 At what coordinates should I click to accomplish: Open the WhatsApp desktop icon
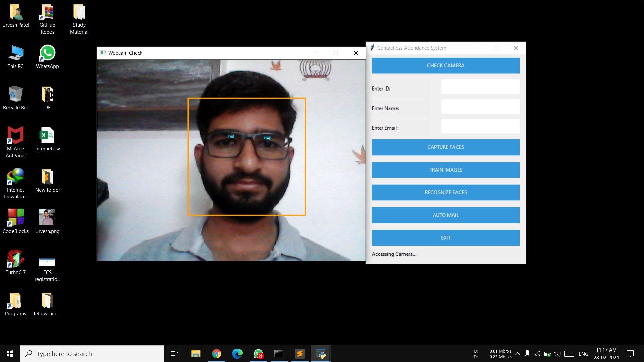(x=47, y=54)
